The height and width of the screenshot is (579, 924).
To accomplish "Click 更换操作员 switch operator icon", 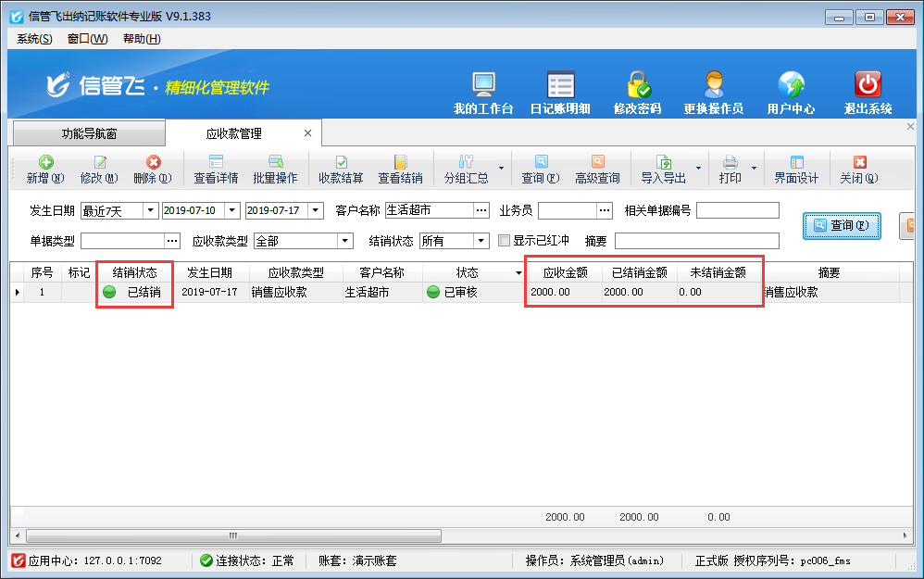I will tap(713, 93).
